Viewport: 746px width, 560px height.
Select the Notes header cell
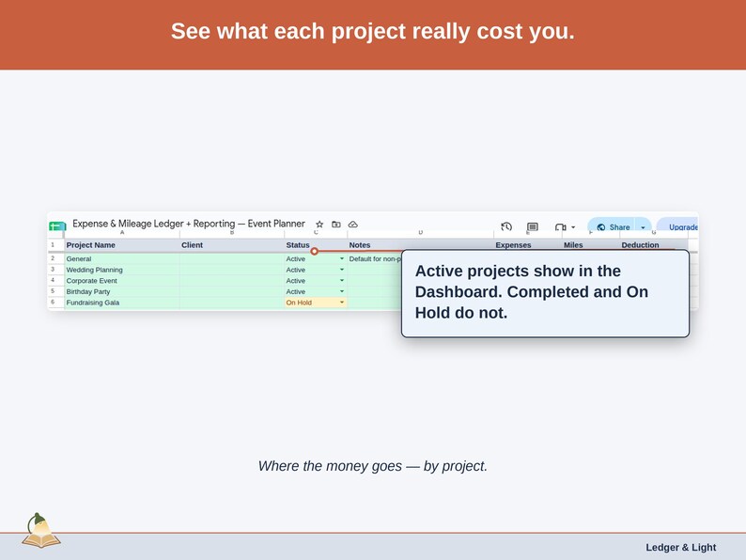(421, 245)
